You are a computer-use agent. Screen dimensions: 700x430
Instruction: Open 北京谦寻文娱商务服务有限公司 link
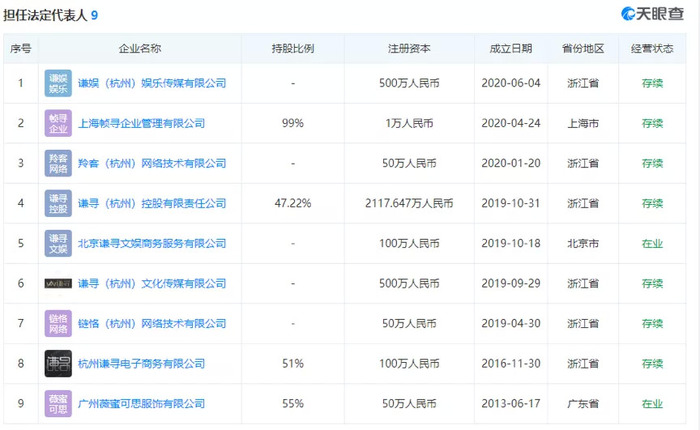[x=152, y=243]
